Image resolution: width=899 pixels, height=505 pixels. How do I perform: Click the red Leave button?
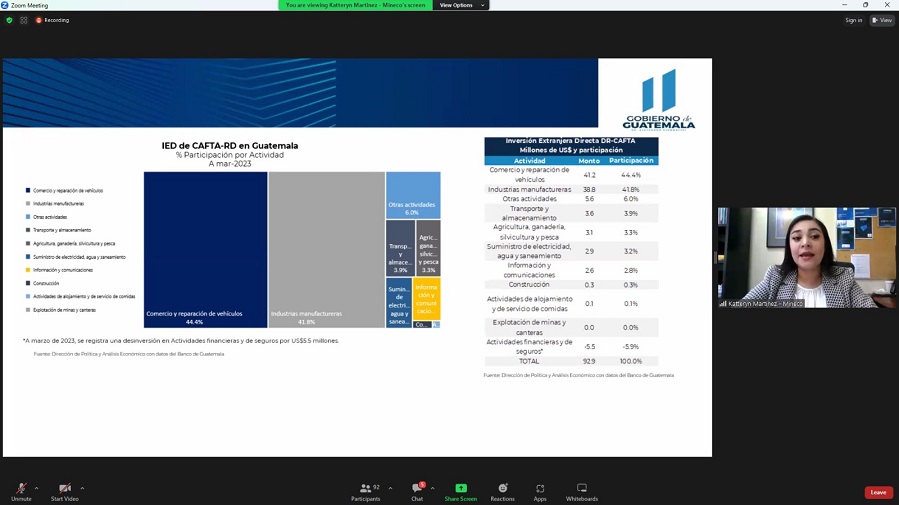click(x=878, y=492)
